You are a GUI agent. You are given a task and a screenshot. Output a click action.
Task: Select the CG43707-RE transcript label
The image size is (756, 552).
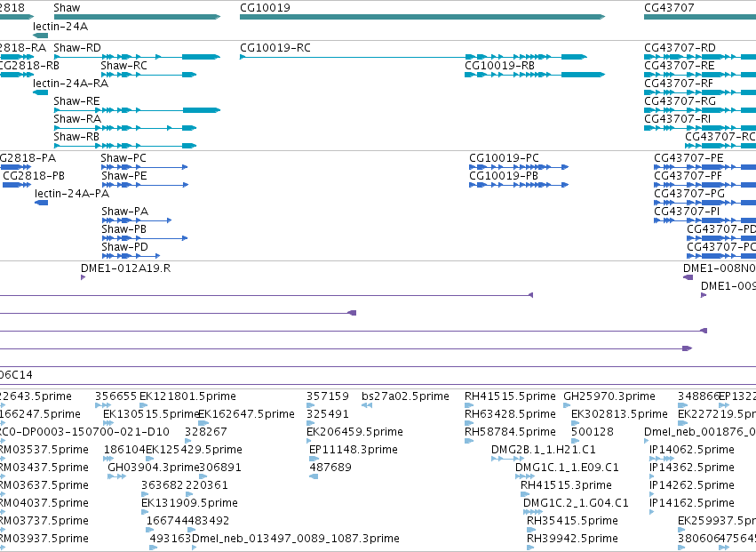coord(680,66)
